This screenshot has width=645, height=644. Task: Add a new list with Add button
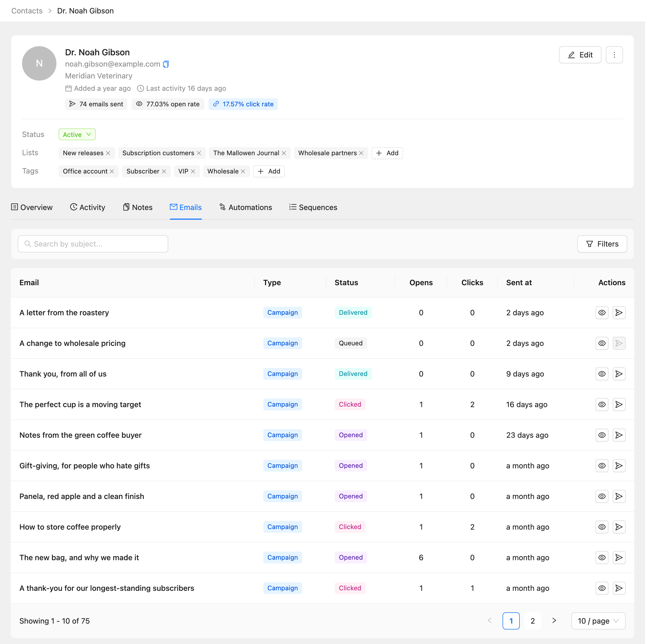387,153
